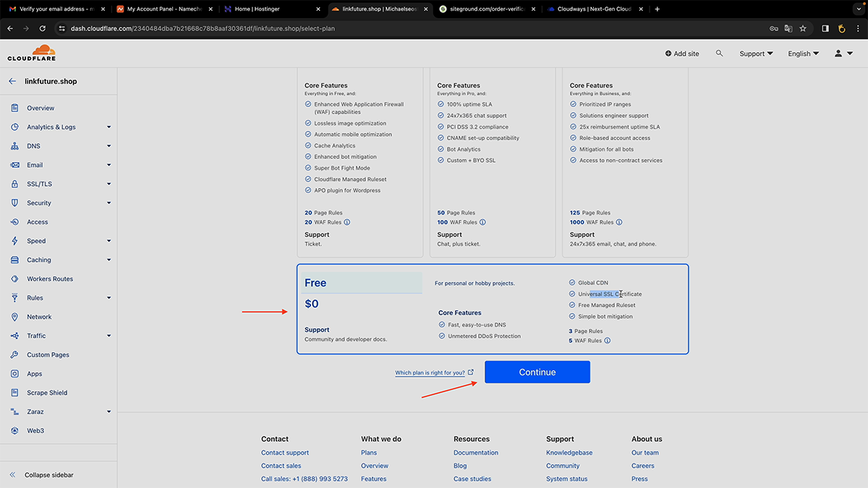
Task: Open the Careers footer link
Action: coord(643,466)
